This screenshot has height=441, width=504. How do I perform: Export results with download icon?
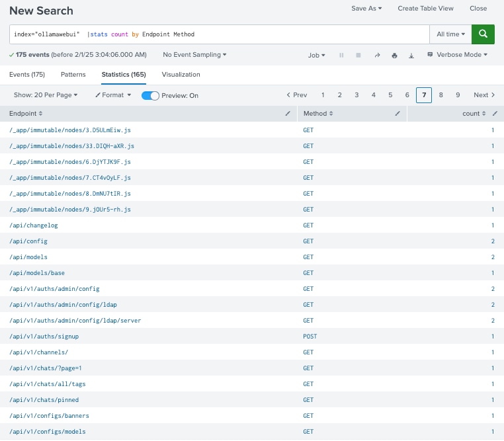[411, 56]
